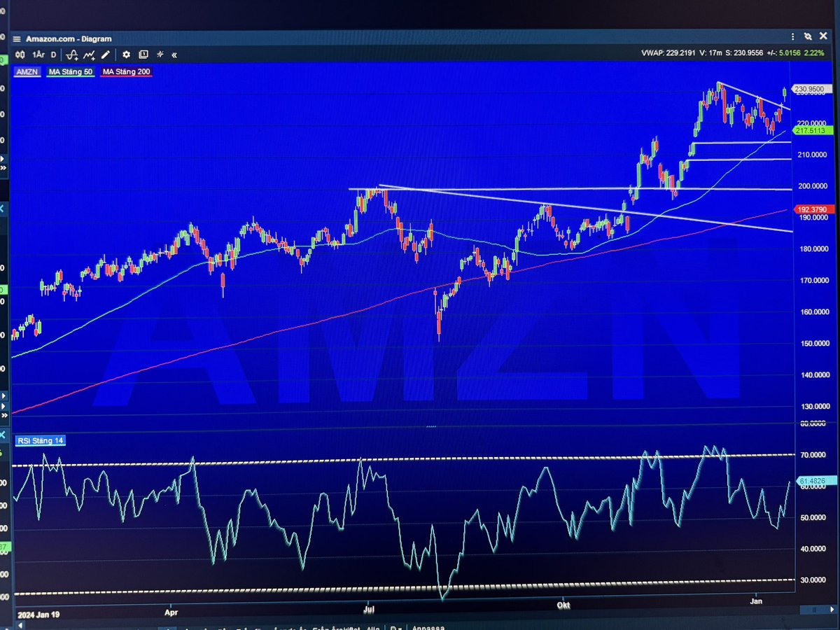The width and height of the screenshot is (840, 630).
Task: Click the layout window icon numbered 1
Action: click(143, 55)
